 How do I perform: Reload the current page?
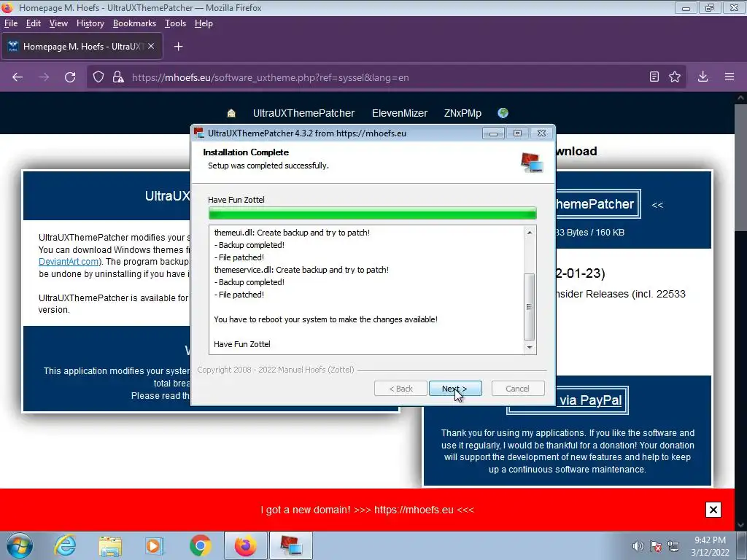click(x=70, y=77)
